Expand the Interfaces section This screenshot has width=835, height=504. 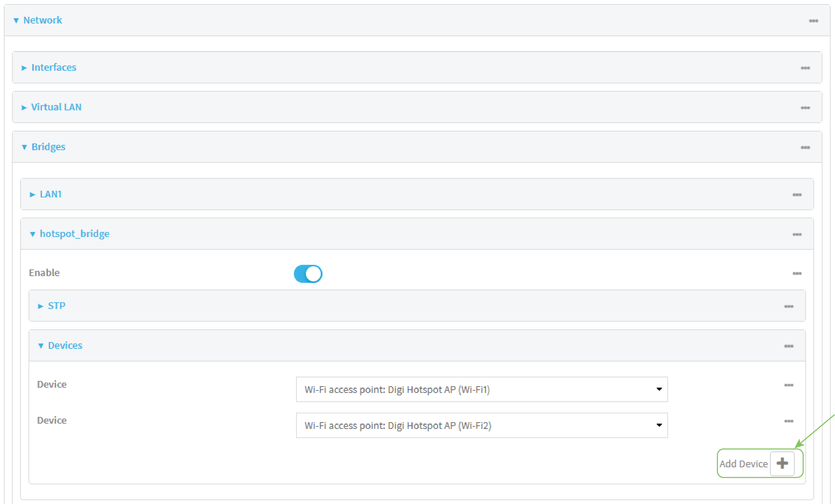point(54,67)
